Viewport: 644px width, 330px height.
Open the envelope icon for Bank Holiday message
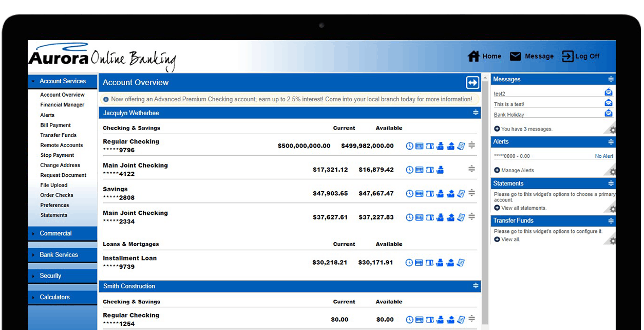pos(609,113)
